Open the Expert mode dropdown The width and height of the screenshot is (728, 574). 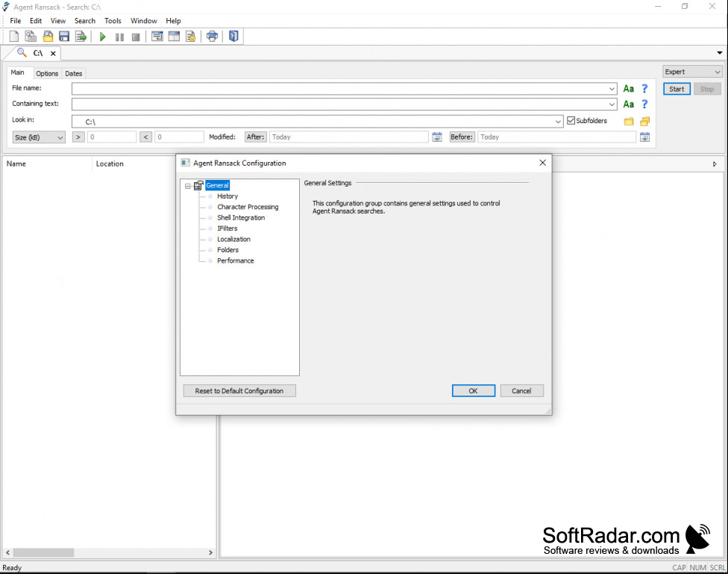[x=691, y=72]
